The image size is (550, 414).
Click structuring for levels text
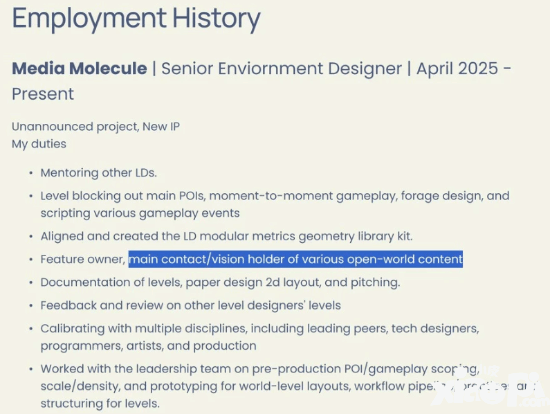[x=100, y=403]
